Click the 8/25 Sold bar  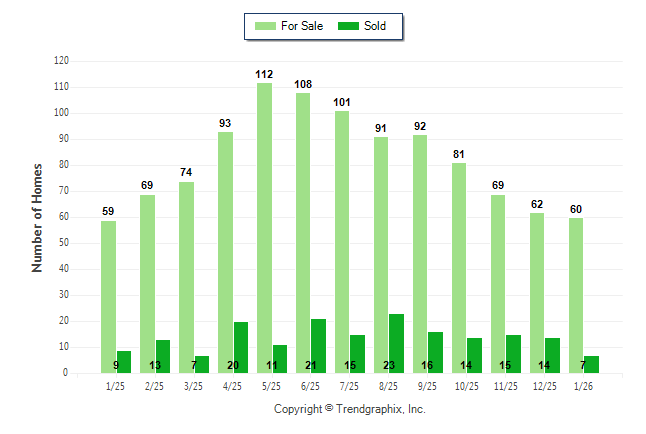(x=397, y=344)
